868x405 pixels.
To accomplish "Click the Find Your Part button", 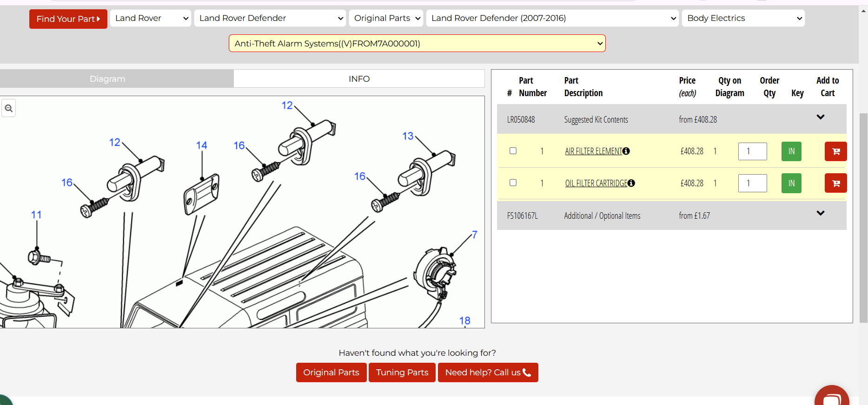I will click(68, 19).
